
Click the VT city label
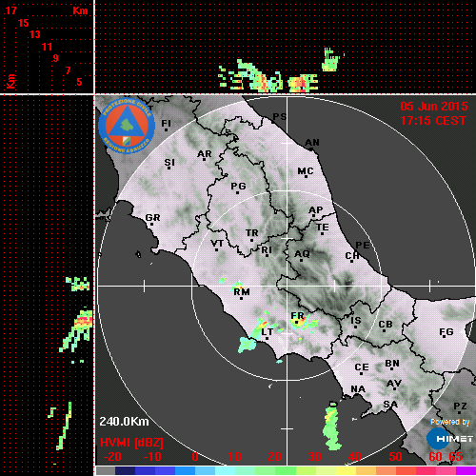217,244
